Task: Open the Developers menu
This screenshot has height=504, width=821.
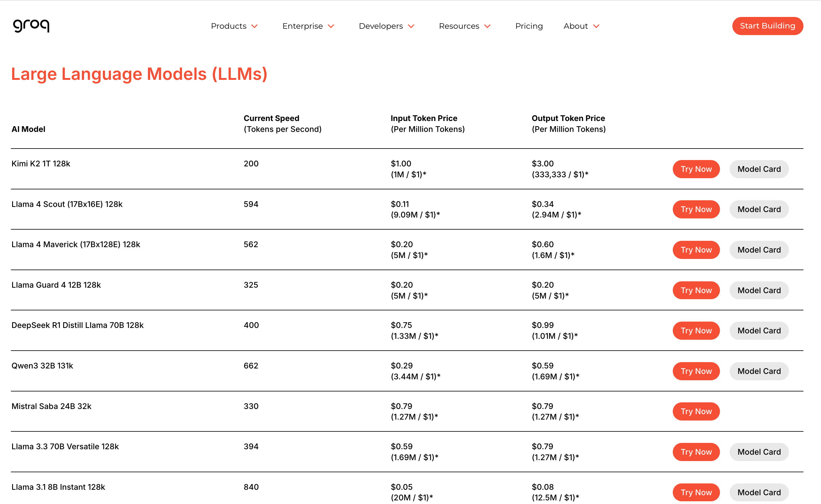Action: [381, 26]
